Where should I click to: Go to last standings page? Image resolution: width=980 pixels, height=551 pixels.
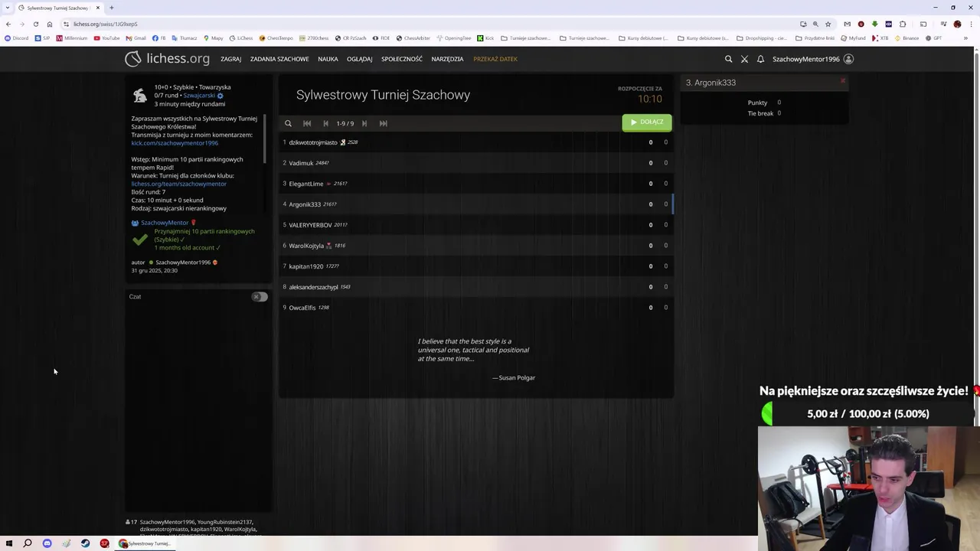(x=384, y=123)
